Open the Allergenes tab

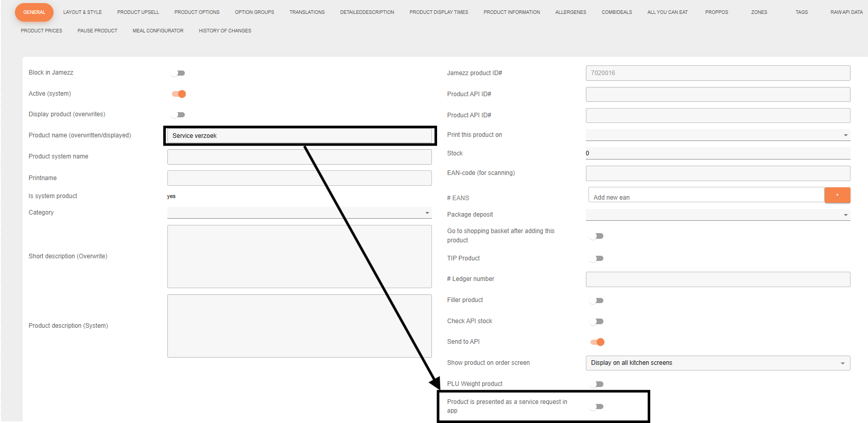coord(570,12)
